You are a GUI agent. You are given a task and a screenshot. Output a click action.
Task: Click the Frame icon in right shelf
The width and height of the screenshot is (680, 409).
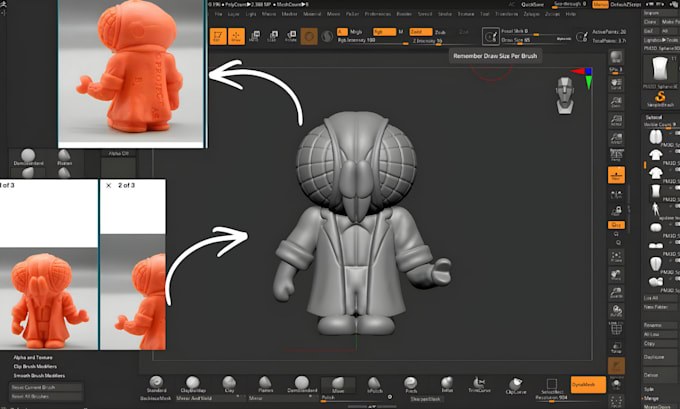(616, 256)
